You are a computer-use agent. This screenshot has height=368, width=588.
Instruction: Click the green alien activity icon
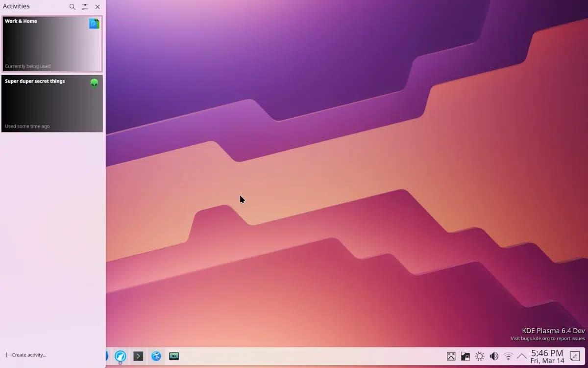click(94, 83)
